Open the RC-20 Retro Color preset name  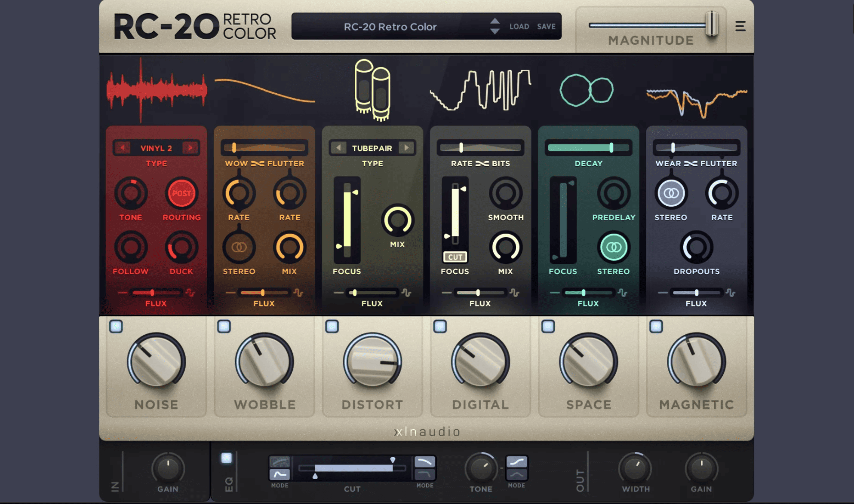pyautogui.click(x=390, y=27)
